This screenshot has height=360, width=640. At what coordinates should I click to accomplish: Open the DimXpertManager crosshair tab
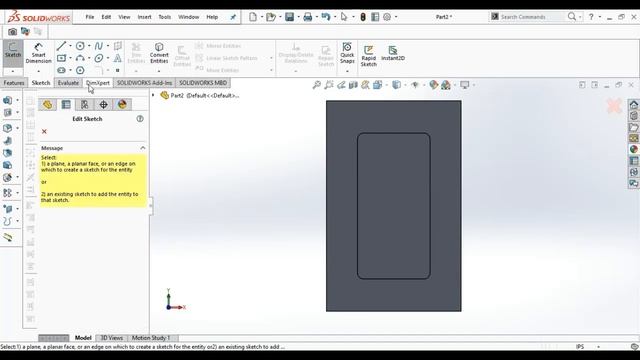tap(103, 104)
